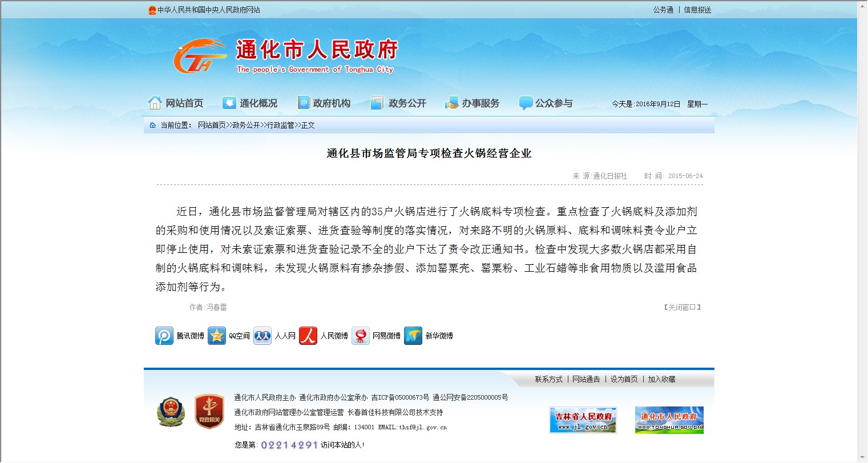Click the red 党政机关 shield emblem

pos(209,412)
